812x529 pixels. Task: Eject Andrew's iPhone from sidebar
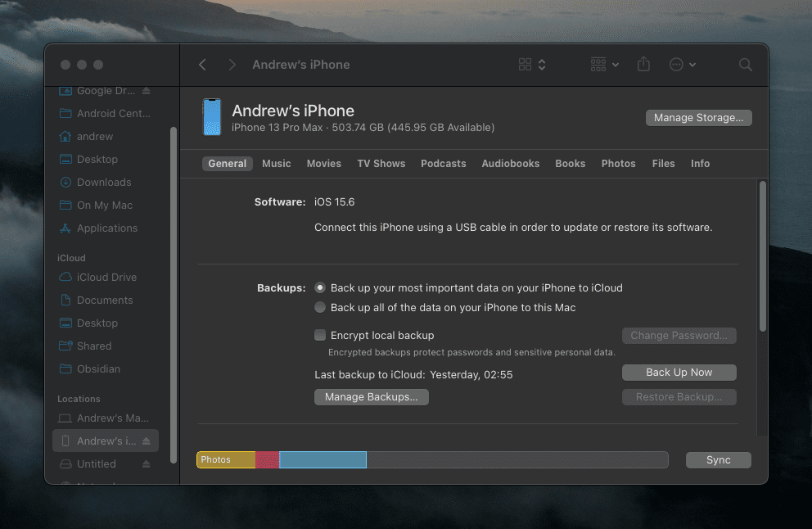146,441
